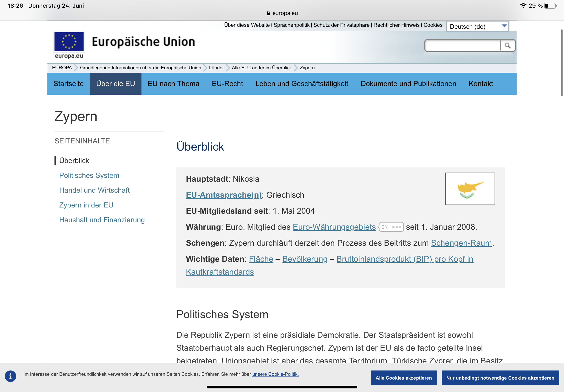Viewport: 564px width, 392px height.
Task: Follow the Schengen-Raum link
Action: coord(461,243)
